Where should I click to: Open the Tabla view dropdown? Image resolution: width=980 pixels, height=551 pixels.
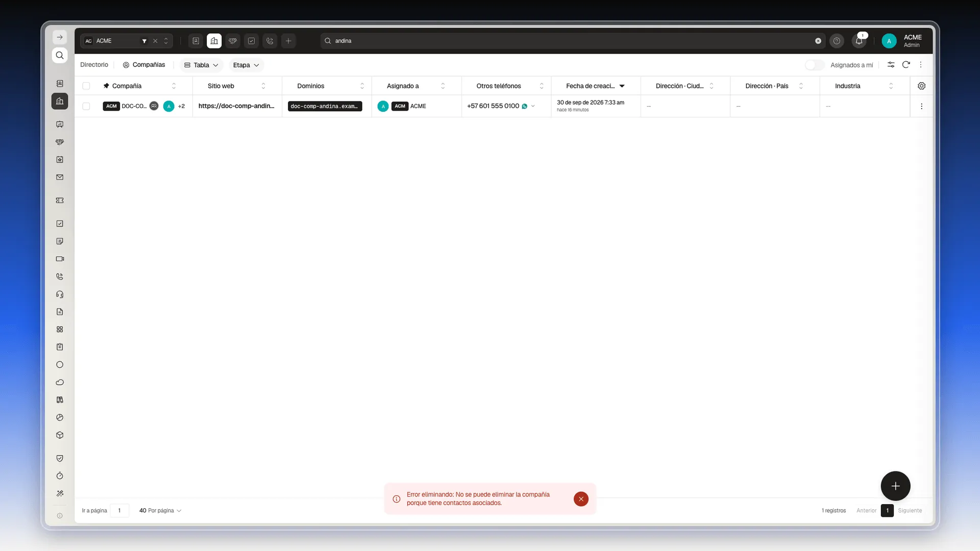tap(201, 65)
